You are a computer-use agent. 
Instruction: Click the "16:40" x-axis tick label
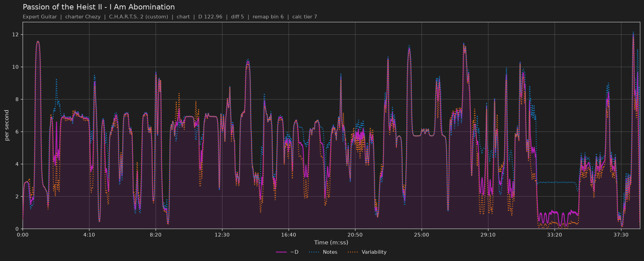click(x=289, y=235)
